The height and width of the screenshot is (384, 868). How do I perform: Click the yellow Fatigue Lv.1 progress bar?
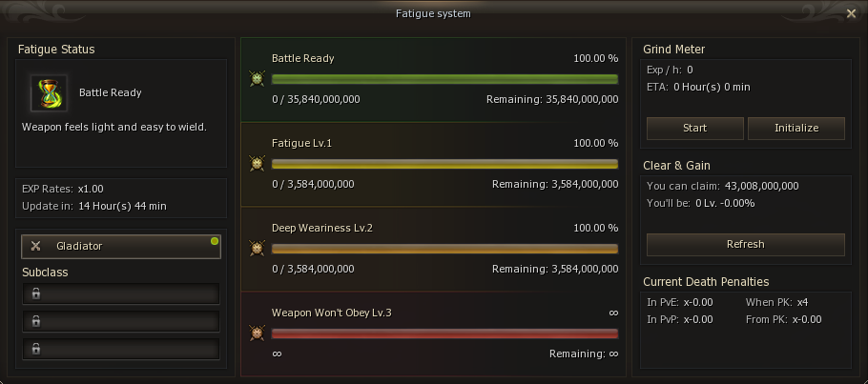[x=444, y=164]
